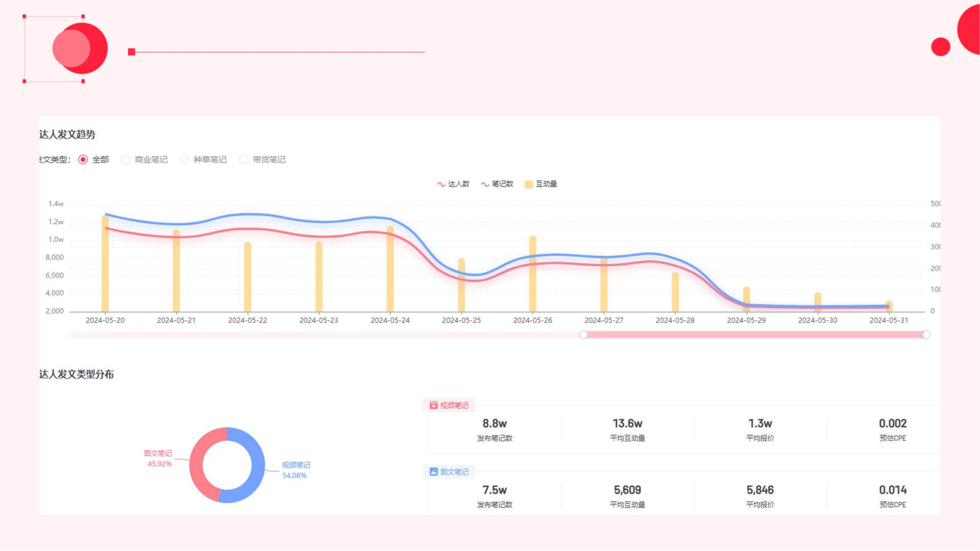The height and width of the screenshot is (551, 980).
Task: Open the 视频笔记 tab label
Action: pos(454,405)
